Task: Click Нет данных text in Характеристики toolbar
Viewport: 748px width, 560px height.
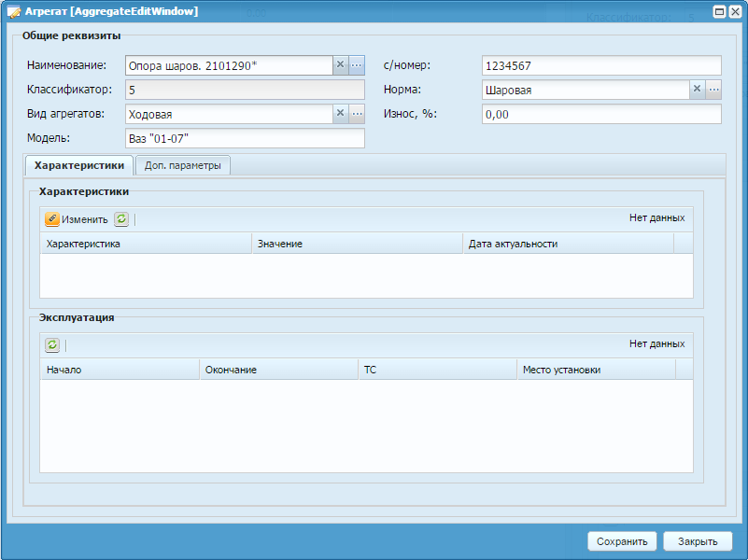Action: coord(656,217)
